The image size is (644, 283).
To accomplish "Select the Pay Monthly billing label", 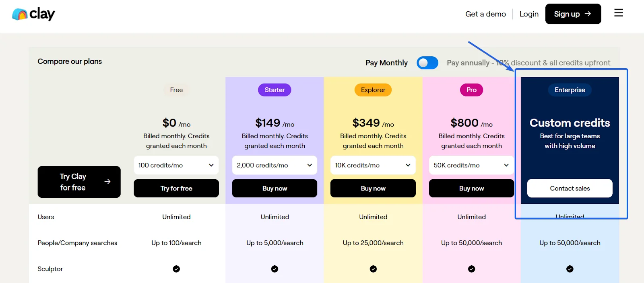I will (386, 63).
